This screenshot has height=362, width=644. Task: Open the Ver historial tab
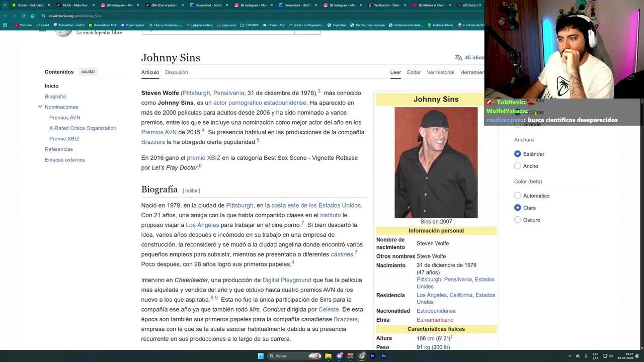[x=440, y=72]
